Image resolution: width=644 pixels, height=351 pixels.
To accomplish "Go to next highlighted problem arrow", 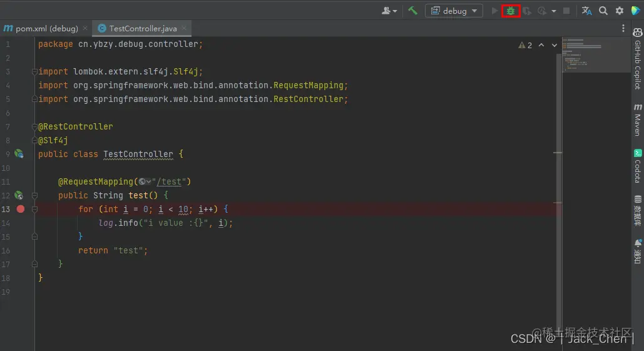I will [554, 45].
